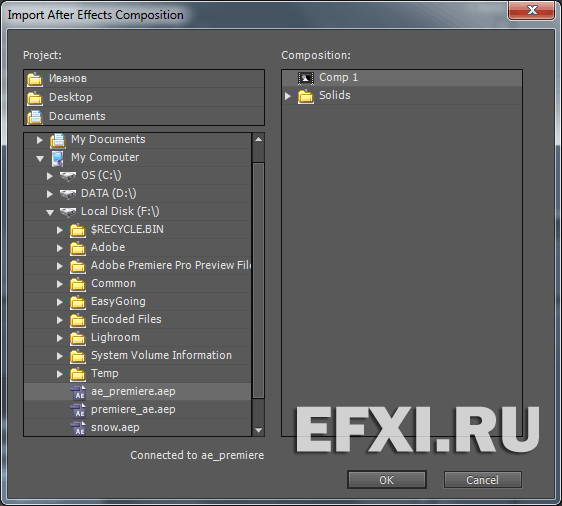The height and width of the screenshot is (506, 562).
Task: Click the Cancel button
Action: 482,480
